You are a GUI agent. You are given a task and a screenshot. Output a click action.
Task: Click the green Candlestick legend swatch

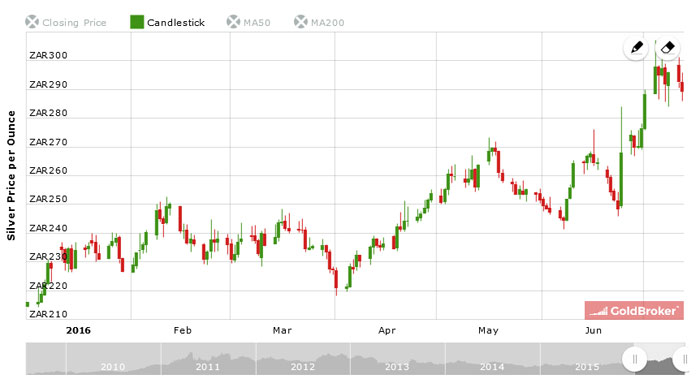(x=137, y=22)
